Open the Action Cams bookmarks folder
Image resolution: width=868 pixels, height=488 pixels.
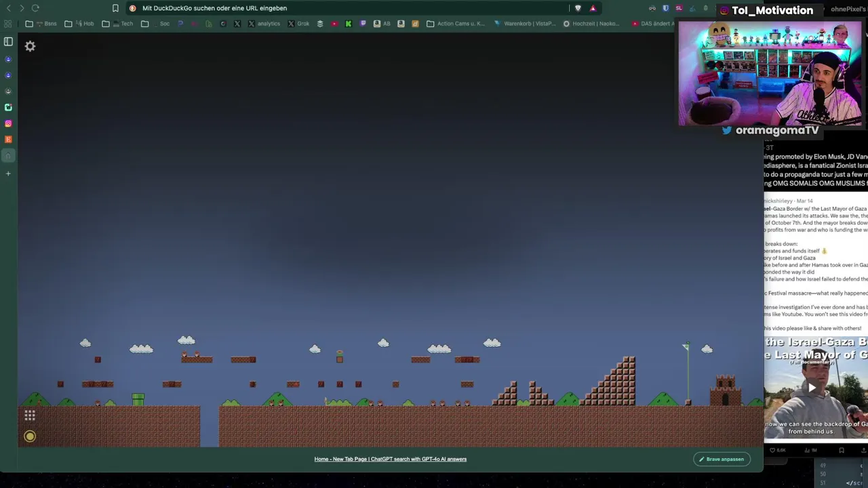coord(456,24)
